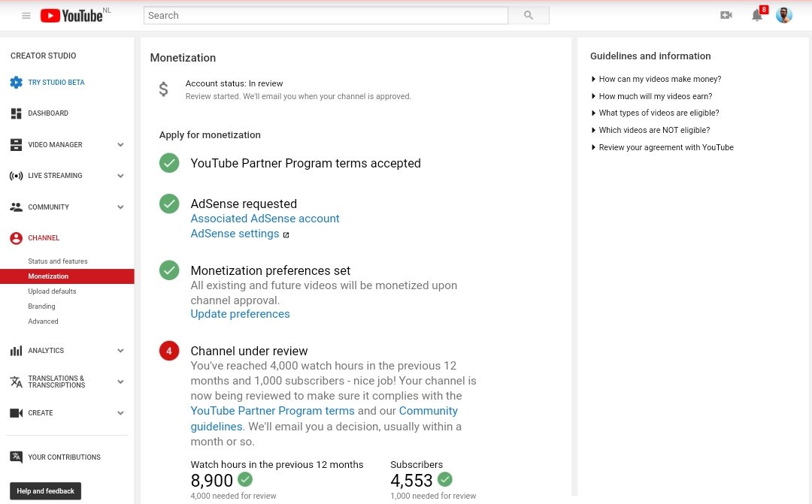Expand the Analytics chevron

(120, 351)
